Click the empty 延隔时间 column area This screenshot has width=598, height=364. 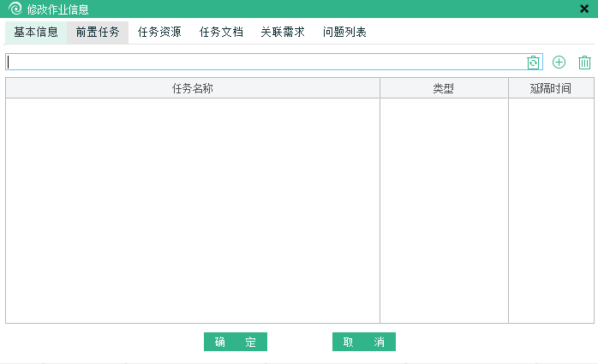point(551,210)
